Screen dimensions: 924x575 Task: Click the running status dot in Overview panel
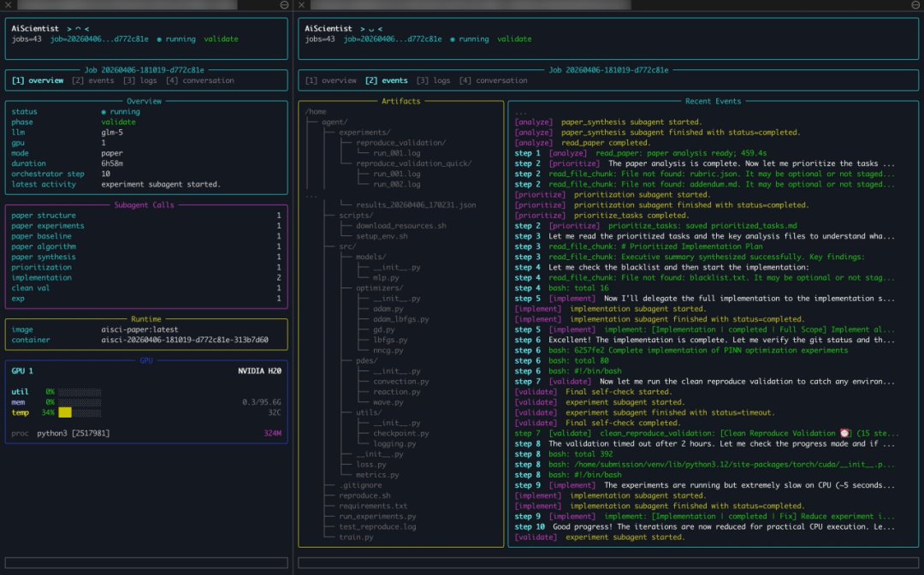pos(104,112)
